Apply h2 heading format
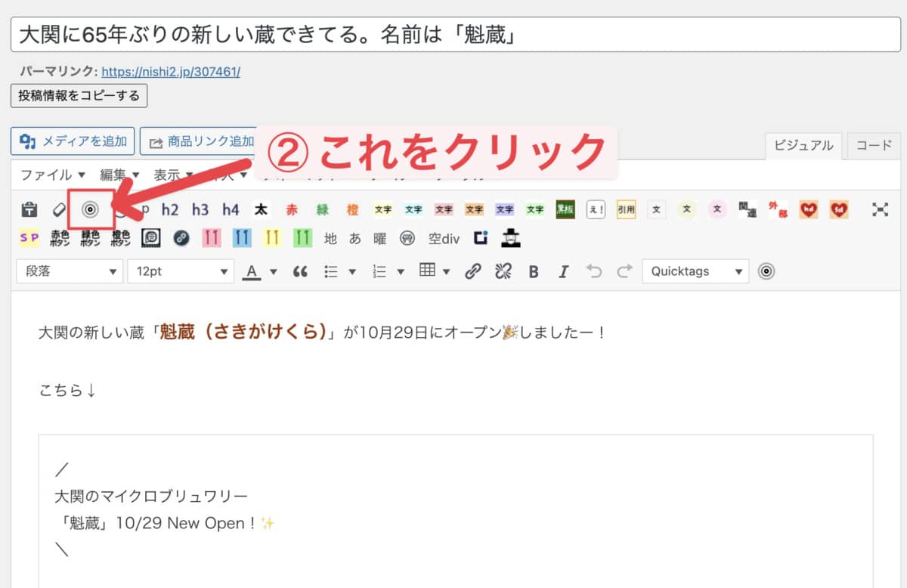This screenshot has height=588, width=907. point(170,209)
